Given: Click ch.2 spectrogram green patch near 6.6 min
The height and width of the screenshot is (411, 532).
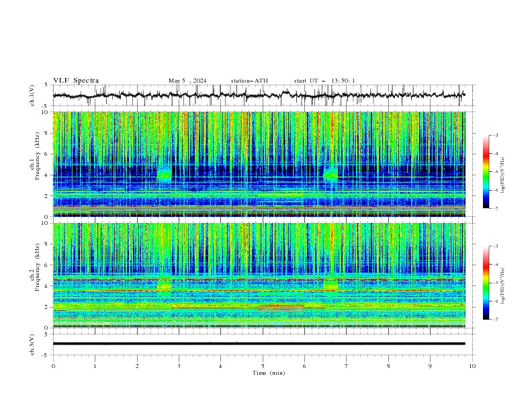Looking at the screenshot, I should [x=330, y=285].
